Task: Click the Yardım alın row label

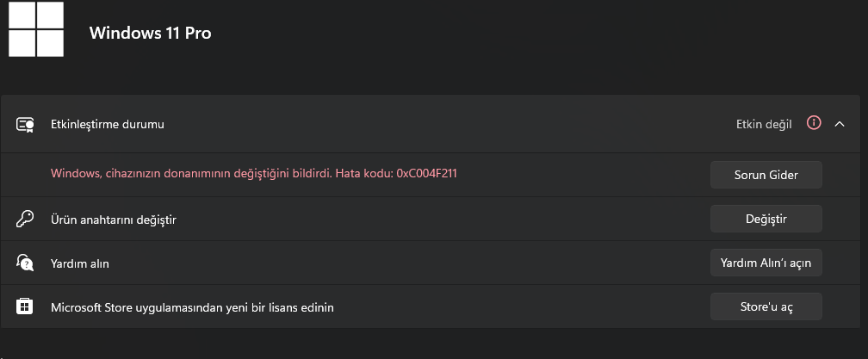Action: click(x=80, y=263)
